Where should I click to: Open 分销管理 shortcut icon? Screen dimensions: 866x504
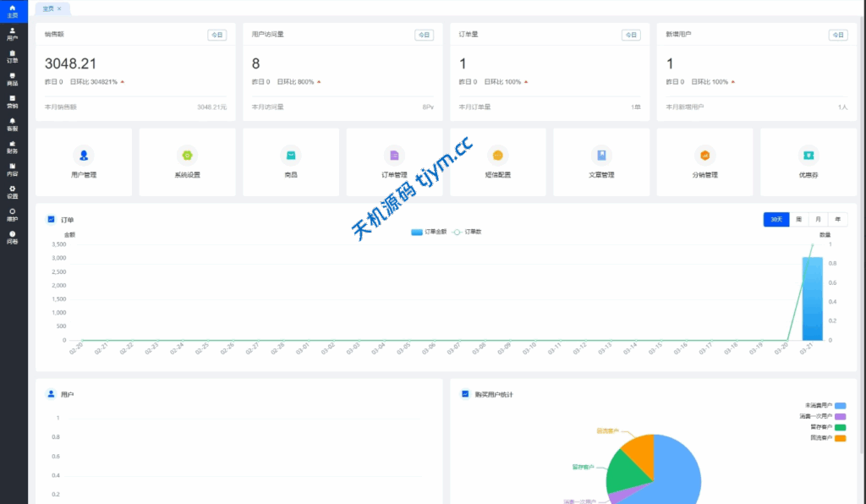click(x=704, y=156)
